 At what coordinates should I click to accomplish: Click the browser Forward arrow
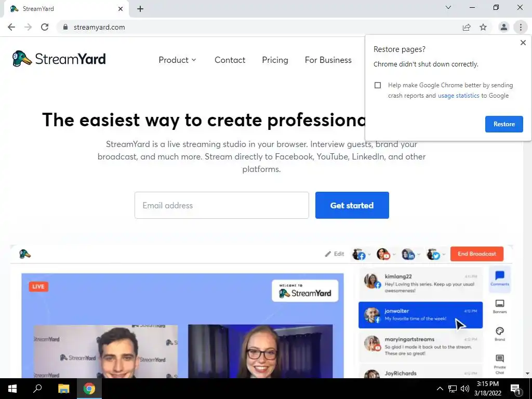28,27
